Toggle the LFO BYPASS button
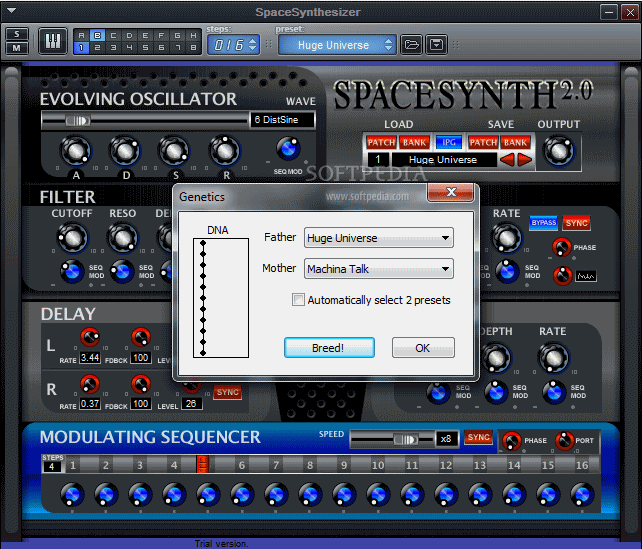Viewport: 642px width, 549px height. [x=543, y=223]
